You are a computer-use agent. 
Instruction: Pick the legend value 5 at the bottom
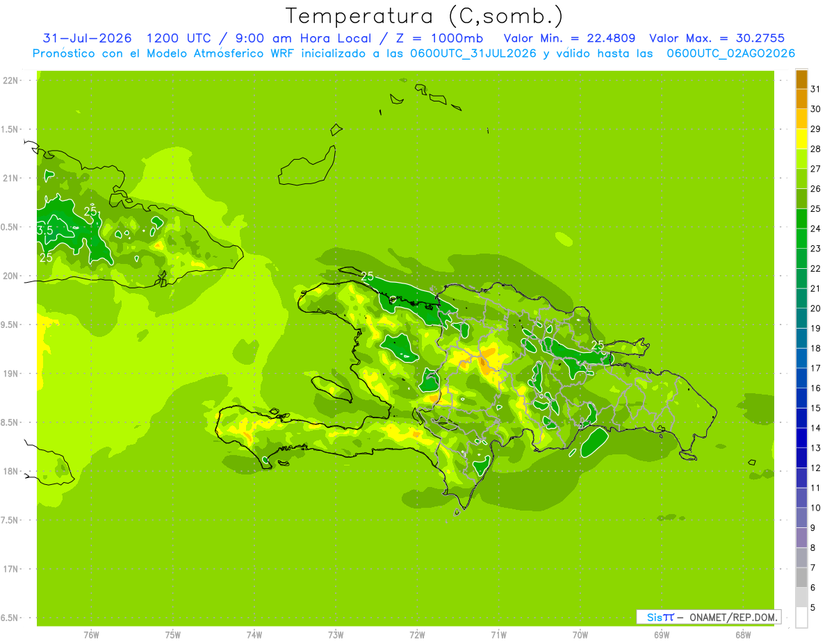tap(813, 608)
